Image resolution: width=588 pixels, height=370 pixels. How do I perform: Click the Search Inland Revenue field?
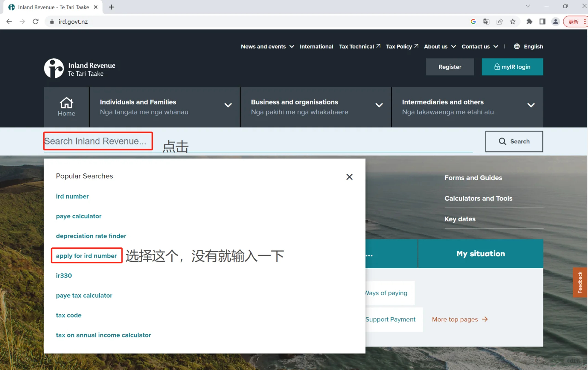click(98, 141)
